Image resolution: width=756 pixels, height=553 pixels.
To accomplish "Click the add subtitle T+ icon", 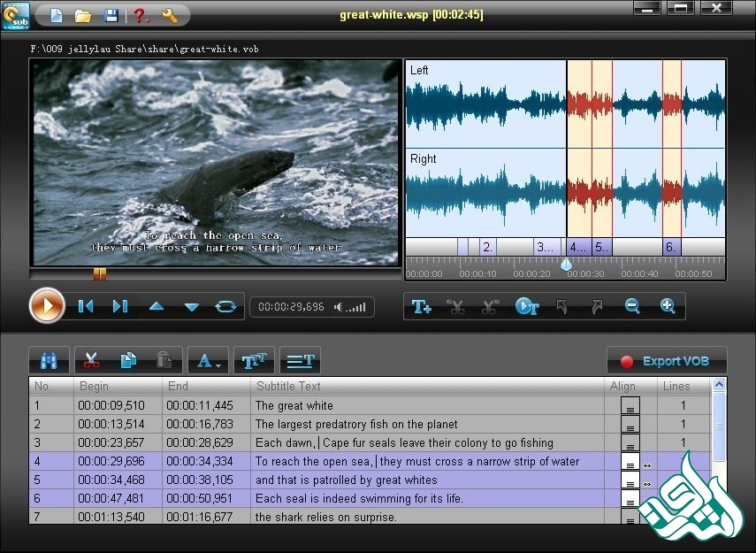I will [x=422, y=307].
